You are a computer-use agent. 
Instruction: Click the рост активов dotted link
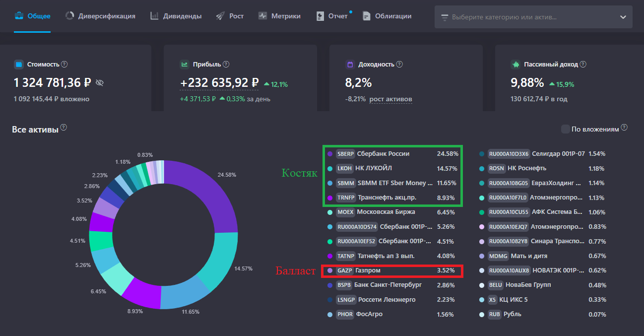pos(390,99)
